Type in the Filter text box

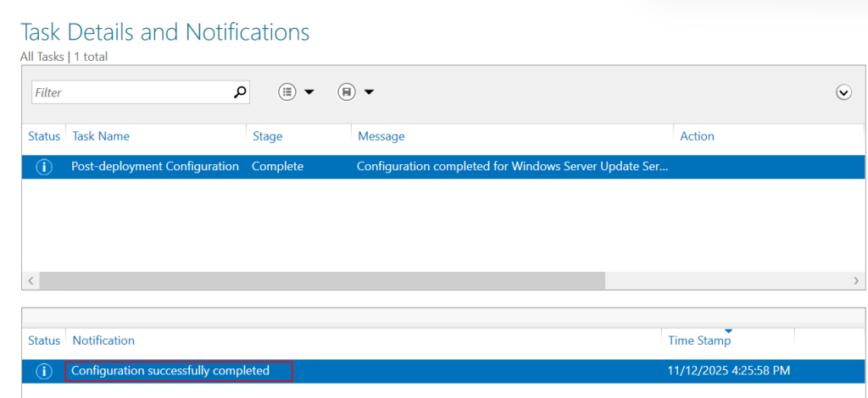[131, 92]
